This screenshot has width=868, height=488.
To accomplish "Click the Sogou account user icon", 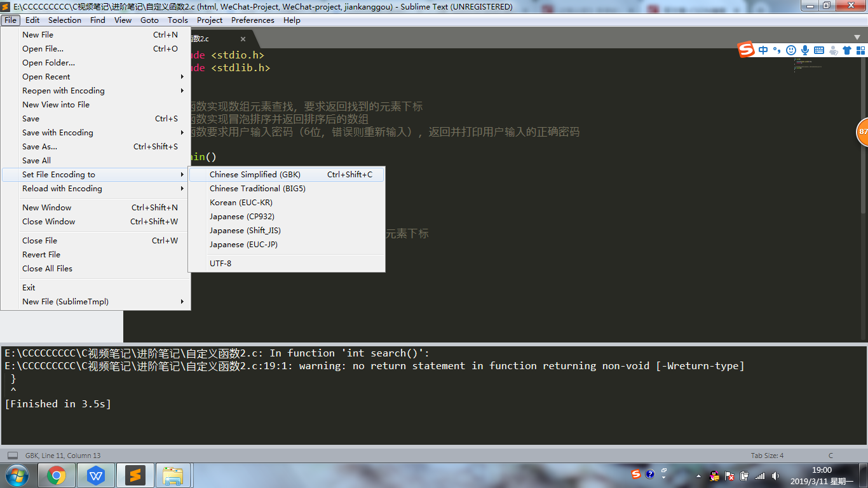I will point(833,50).
